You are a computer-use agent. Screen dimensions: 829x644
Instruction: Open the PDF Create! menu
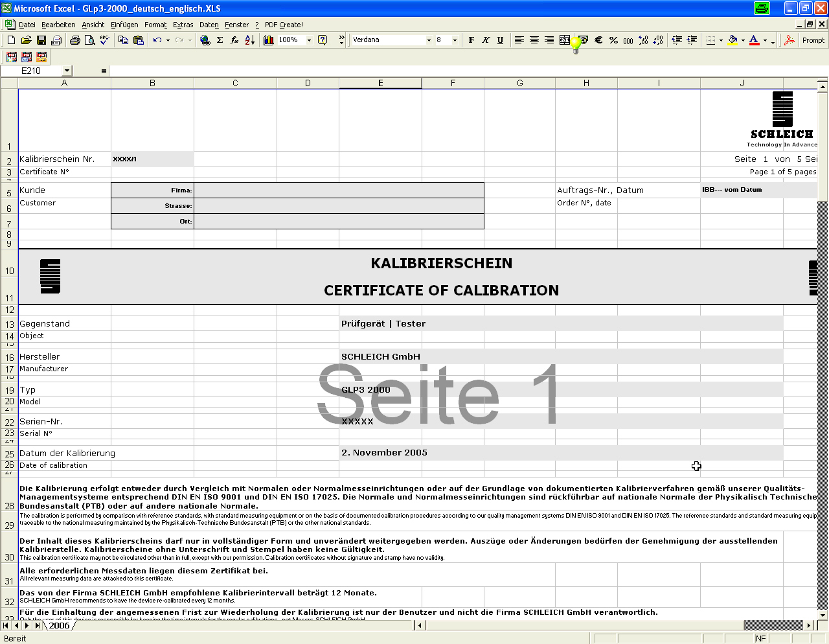tap(284, 25)
